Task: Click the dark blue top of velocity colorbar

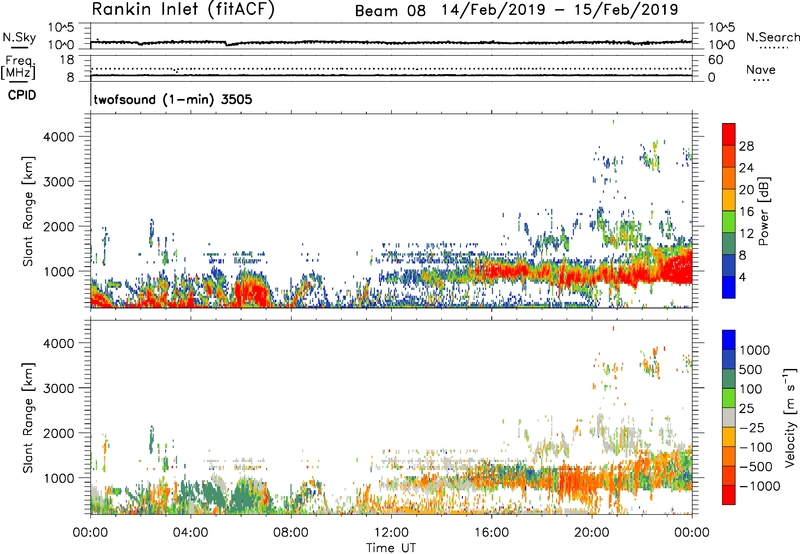Action: click(x=729, y=340)
